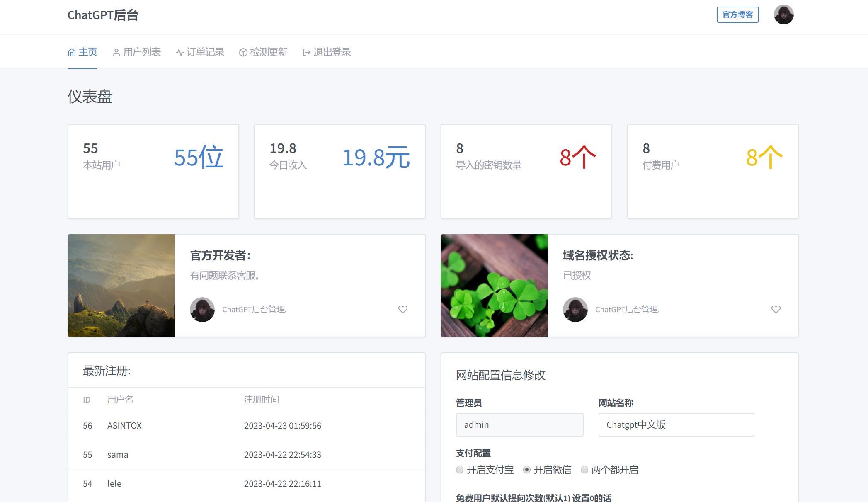Click avatar in 官方开发者 card
Screen dimensions: 868x502
click(x=202, y=310)
